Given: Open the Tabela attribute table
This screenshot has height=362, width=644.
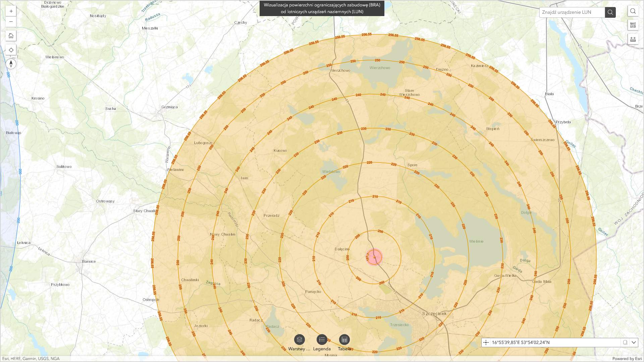Looking at the screenshot, I should (x=344, y=340).
